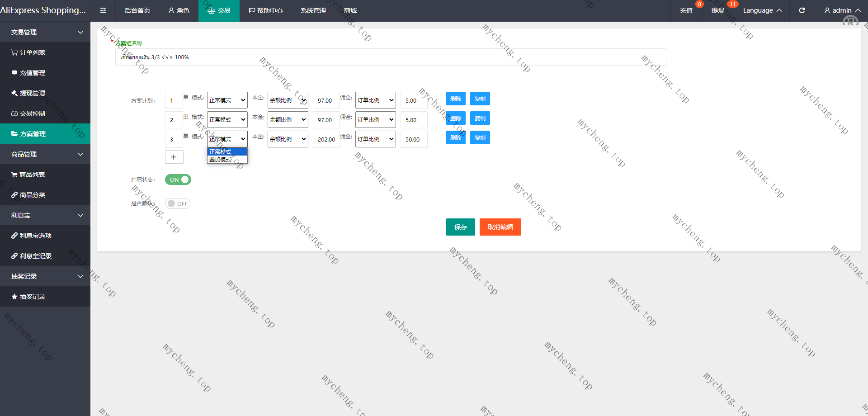The width and height of the screenshot is (868, 416).
Task: Toggle the 开启状态 ON switch
Action: 178,180
